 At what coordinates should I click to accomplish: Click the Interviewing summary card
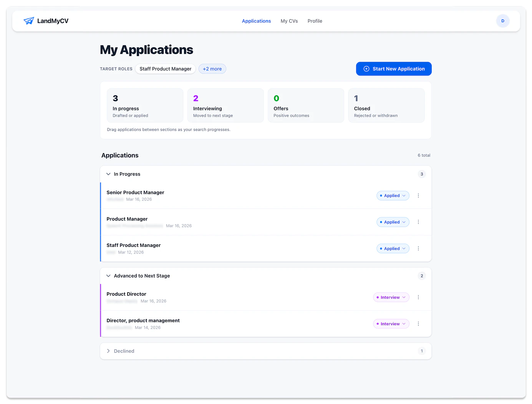click(x=225, y=106)
